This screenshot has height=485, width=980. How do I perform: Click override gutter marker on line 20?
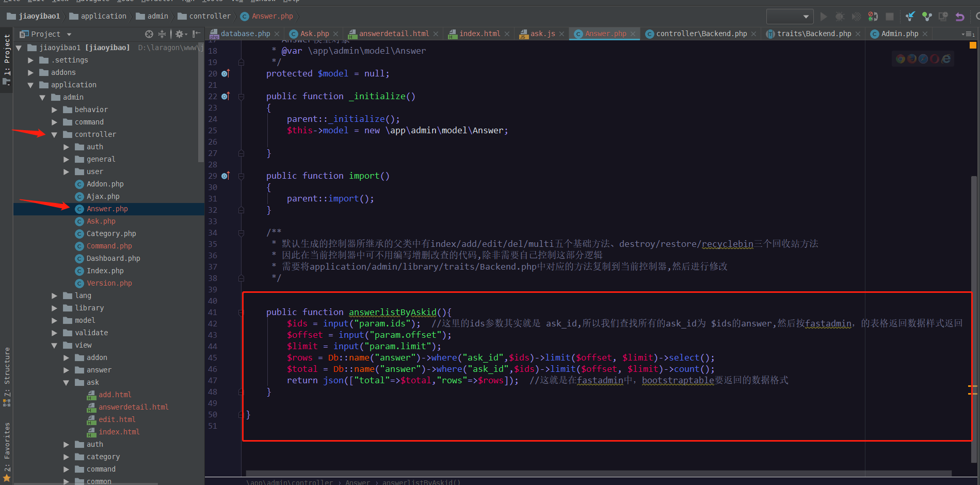pyautogui.click(x=225, y=73)
